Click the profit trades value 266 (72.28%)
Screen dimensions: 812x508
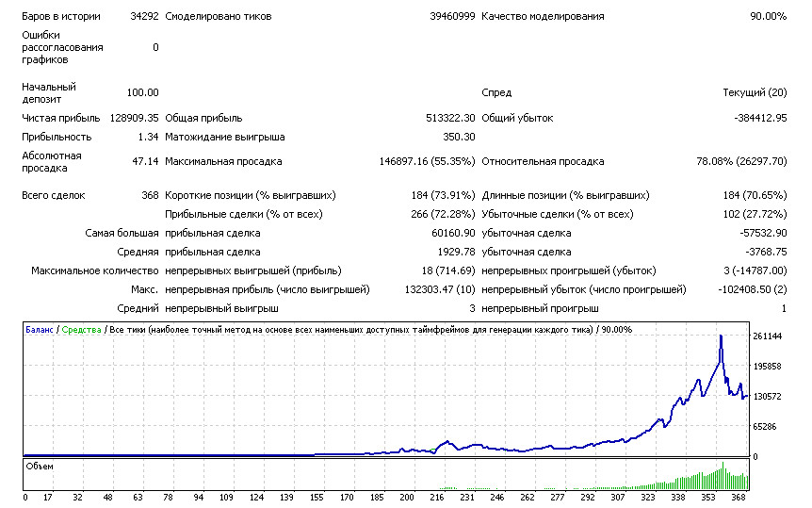coord(443,214)
